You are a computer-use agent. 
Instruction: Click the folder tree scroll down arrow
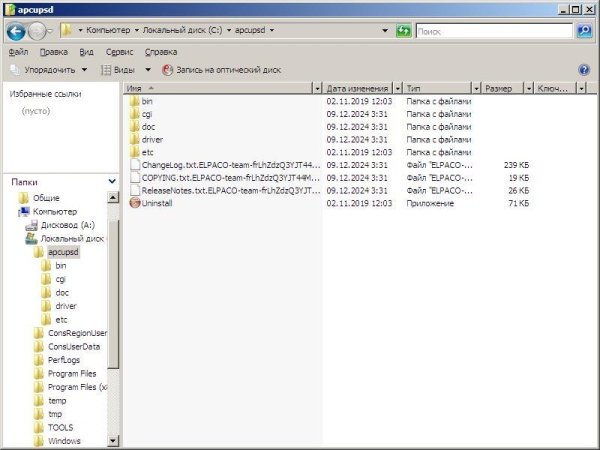coord(112,441)
